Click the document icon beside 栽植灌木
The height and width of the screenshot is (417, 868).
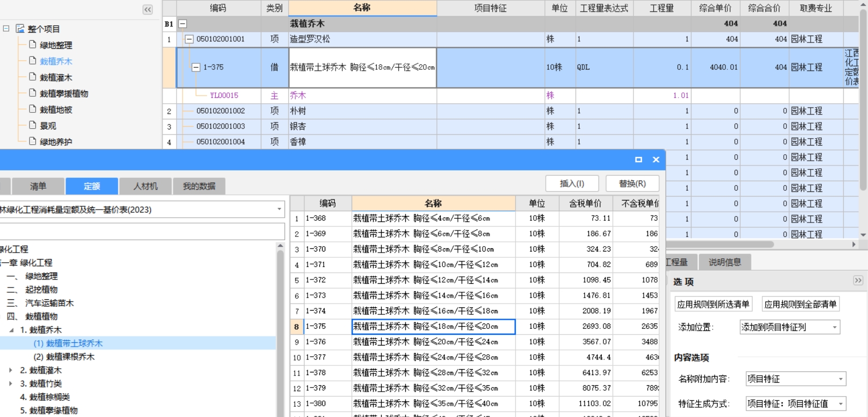coord(33,77)
